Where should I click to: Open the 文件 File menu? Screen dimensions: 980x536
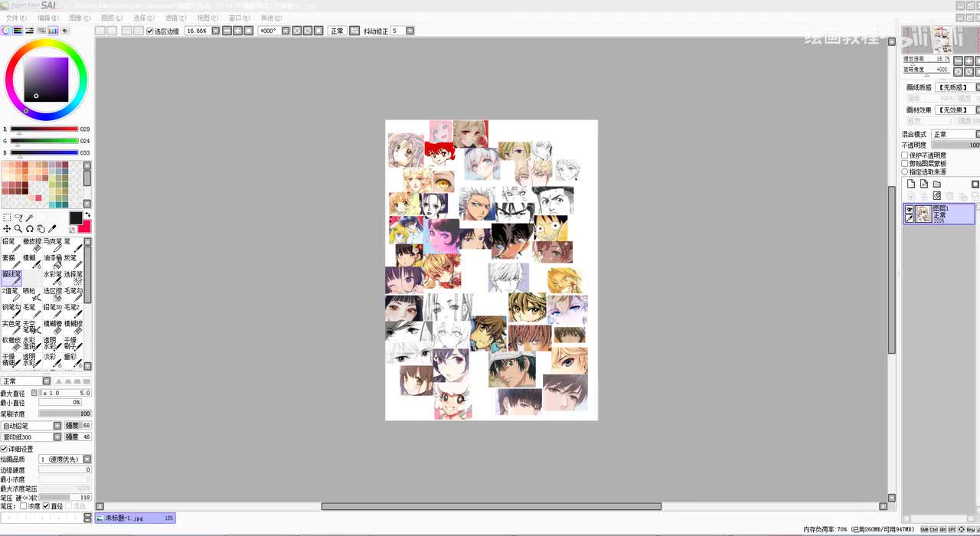click(15, 18)
